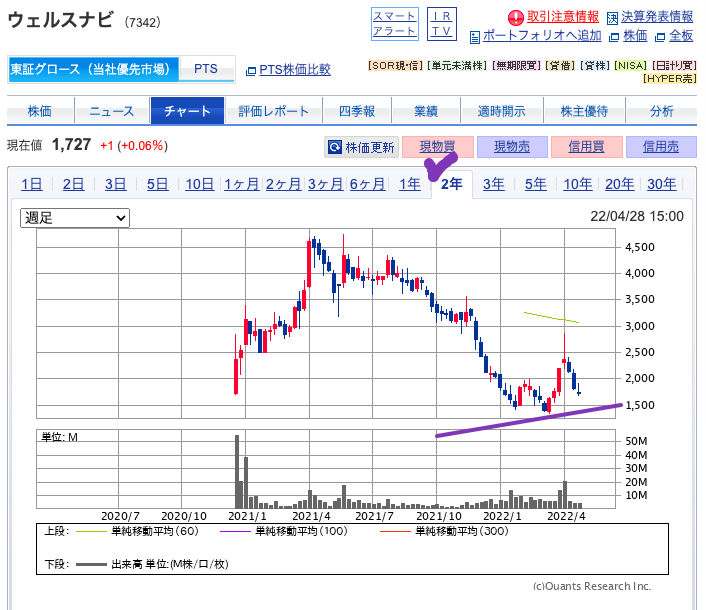Set chart range to 5日
706x610 pixels.
(158, 184)
